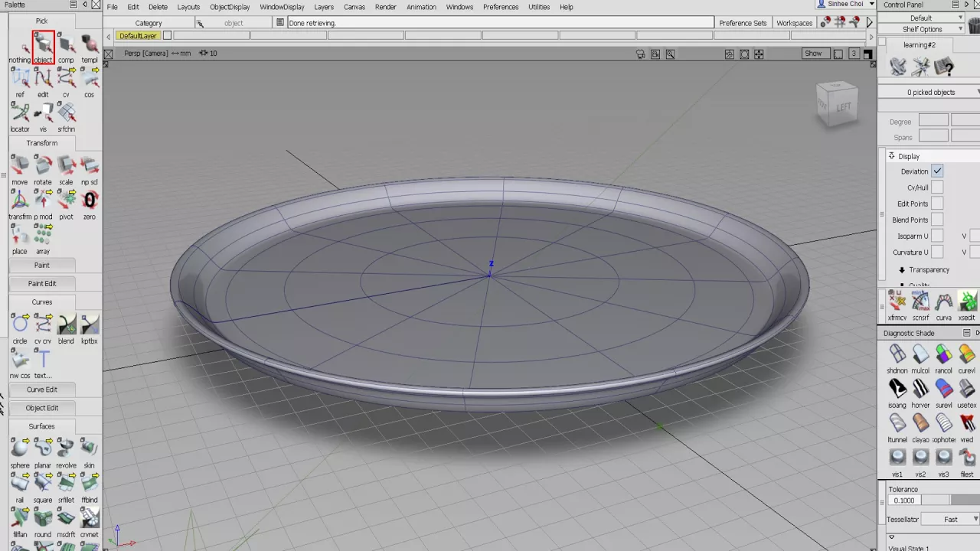Apply the Light tunnel diagnostic shade
Image resolution: width=980 pixels, height=551 pixels.
click(897, 426)
